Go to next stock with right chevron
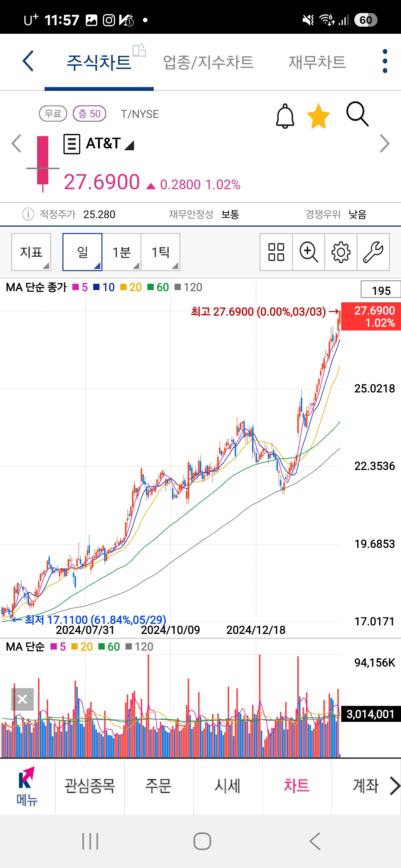Screen dimensions: 401x868 (x=385, y=144)
